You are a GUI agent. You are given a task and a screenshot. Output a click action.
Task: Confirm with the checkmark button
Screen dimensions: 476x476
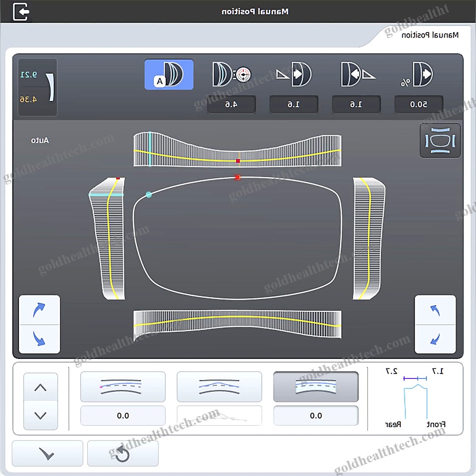(x=47, y=453)
